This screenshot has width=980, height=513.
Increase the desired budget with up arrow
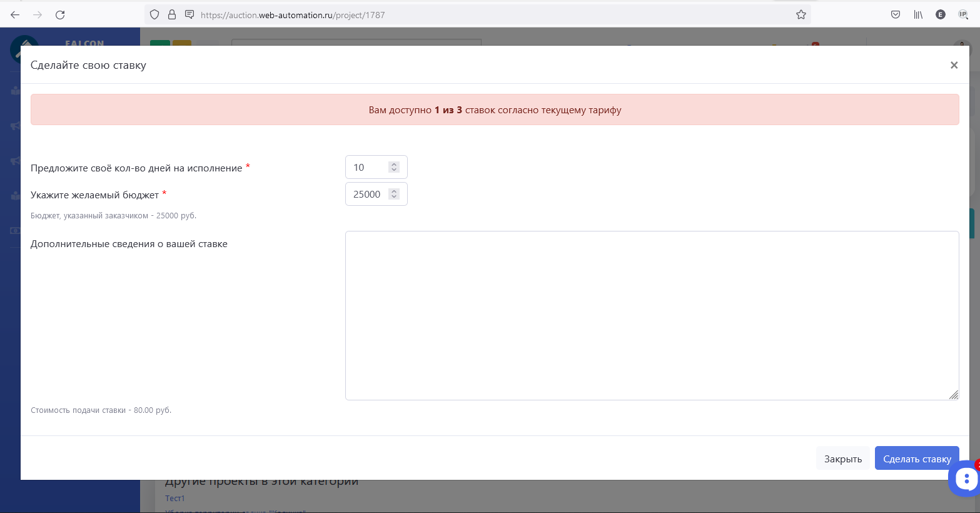click(x=394, y=191)
